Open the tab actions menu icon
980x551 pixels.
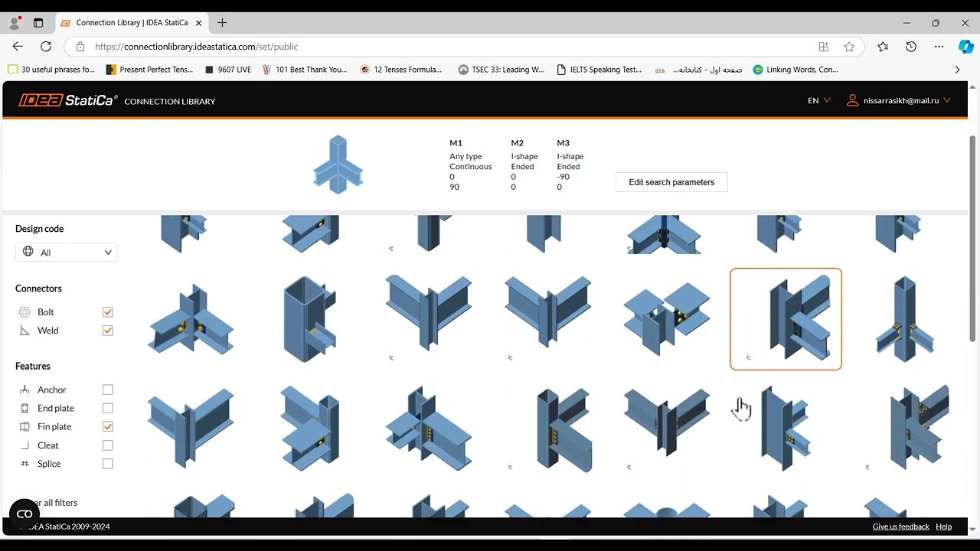coord(38,23)
